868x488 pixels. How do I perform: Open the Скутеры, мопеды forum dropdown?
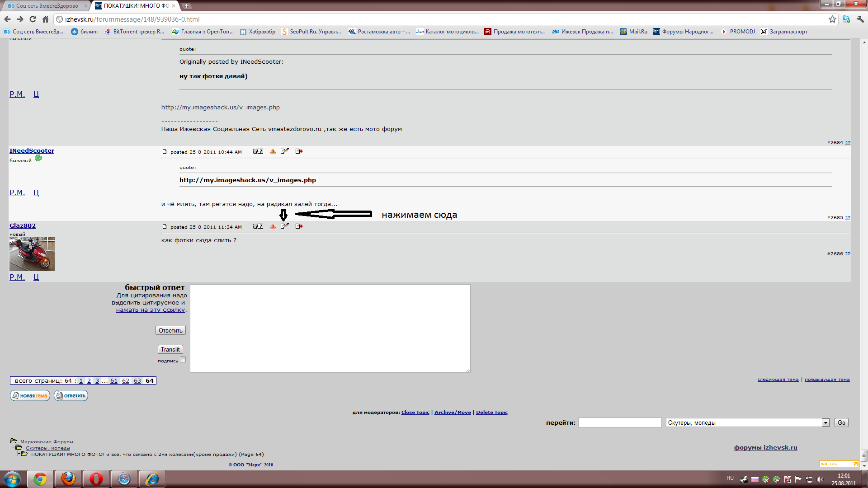coord(826,422)
